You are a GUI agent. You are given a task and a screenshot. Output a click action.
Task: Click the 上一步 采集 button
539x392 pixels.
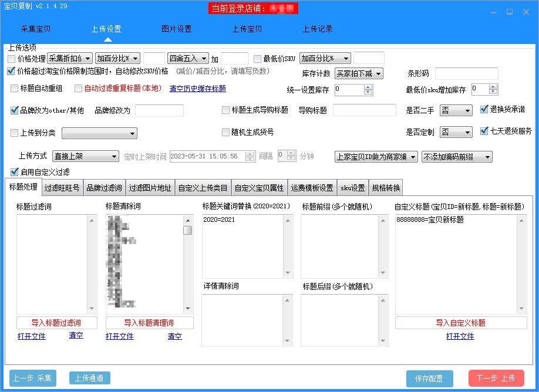pos(33,379)
